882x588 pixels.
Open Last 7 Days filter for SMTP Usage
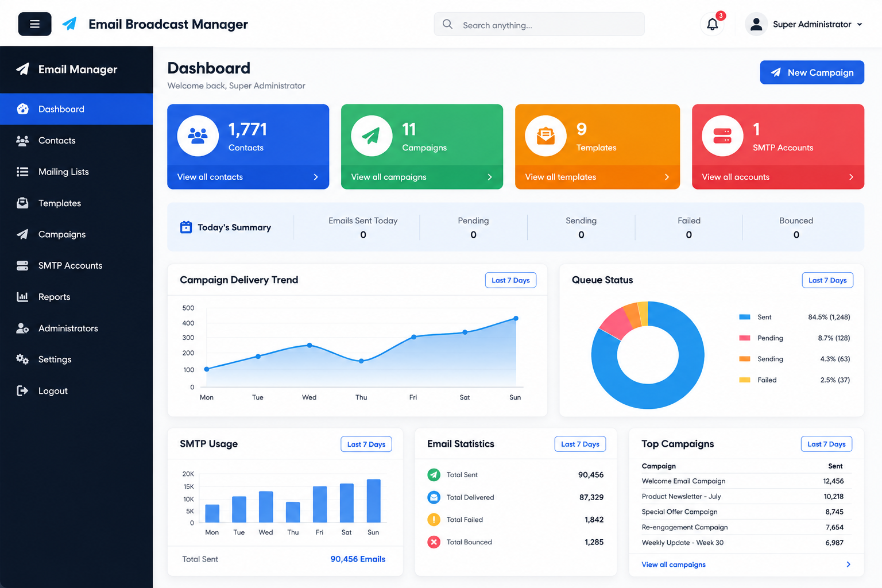tap(366, 444)
